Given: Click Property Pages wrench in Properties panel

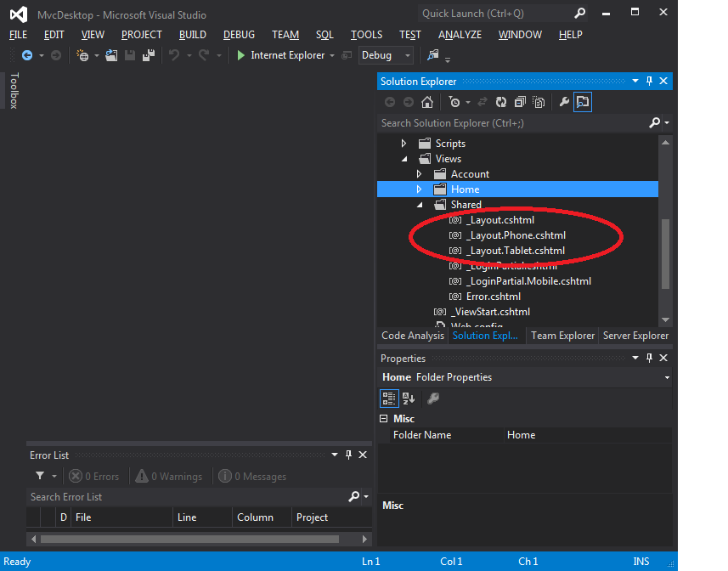Looking at the screenshot, I should click(433, 399).
